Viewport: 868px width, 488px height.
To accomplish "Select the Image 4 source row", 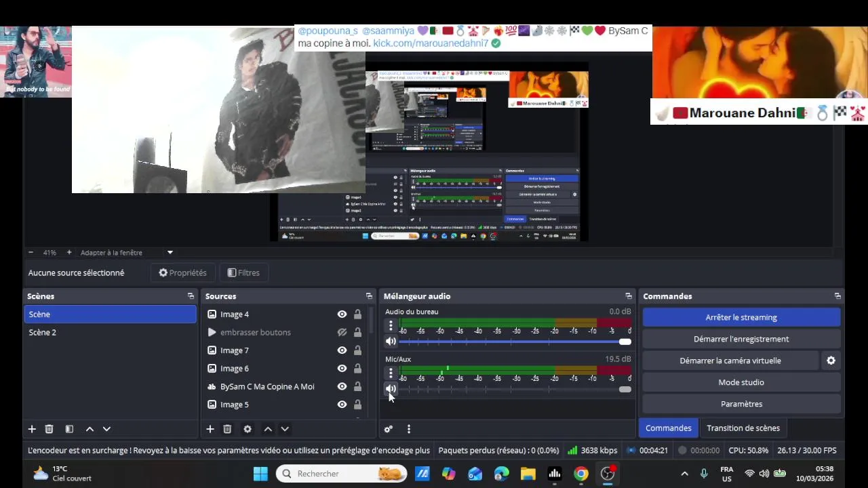I will (285, 314).
